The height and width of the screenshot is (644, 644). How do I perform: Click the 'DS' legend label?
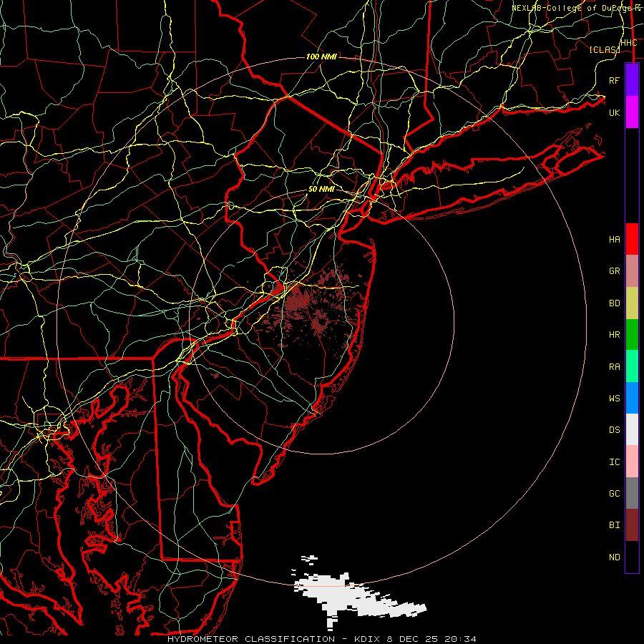615,430
